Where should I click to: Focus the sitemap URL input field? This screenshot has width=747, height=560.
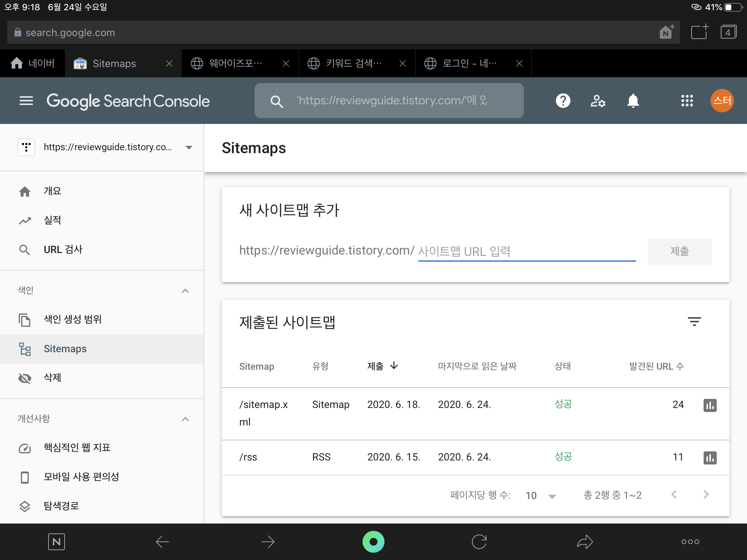click(x=527, y=251)
